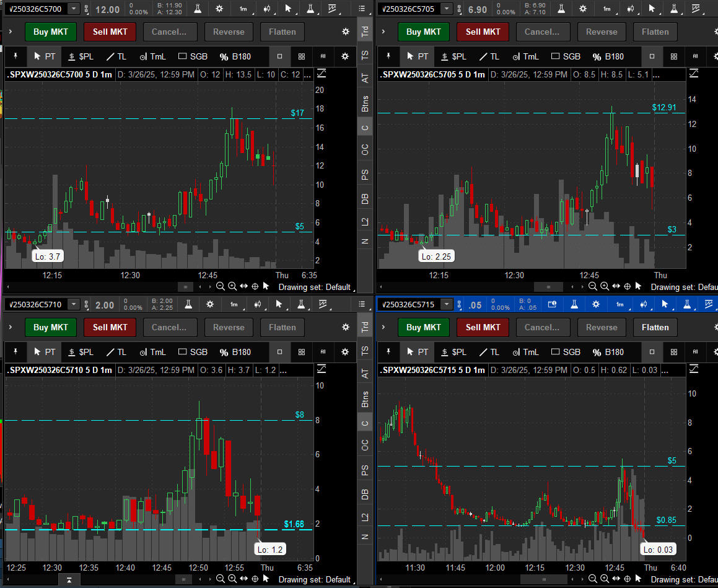Click the flask Studies icon in top-left chart header
The height and width of the screenshot is (588, 718).
(198, 9)
